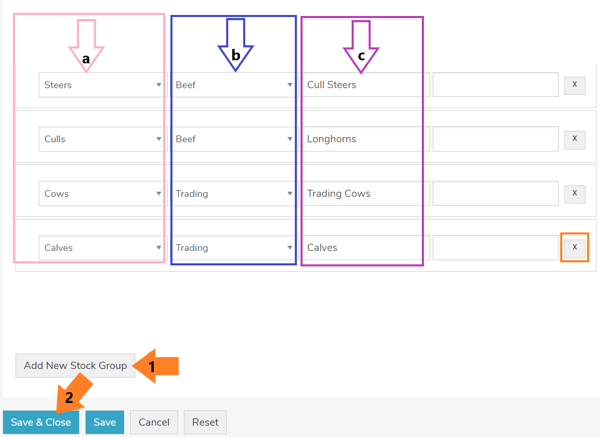Click the Cull Steers name field
Viewport: 600px width, 437px height.
(x=365, y=85)
